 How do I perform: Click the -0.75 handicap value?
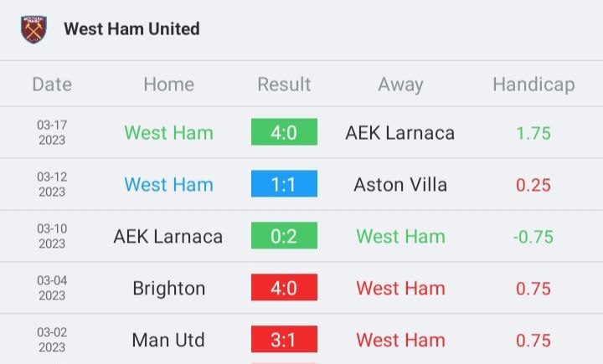point(533,237)
